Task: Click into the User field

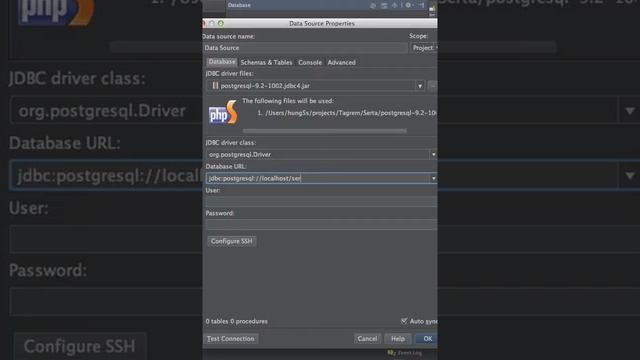Action: tap(321, 201)
